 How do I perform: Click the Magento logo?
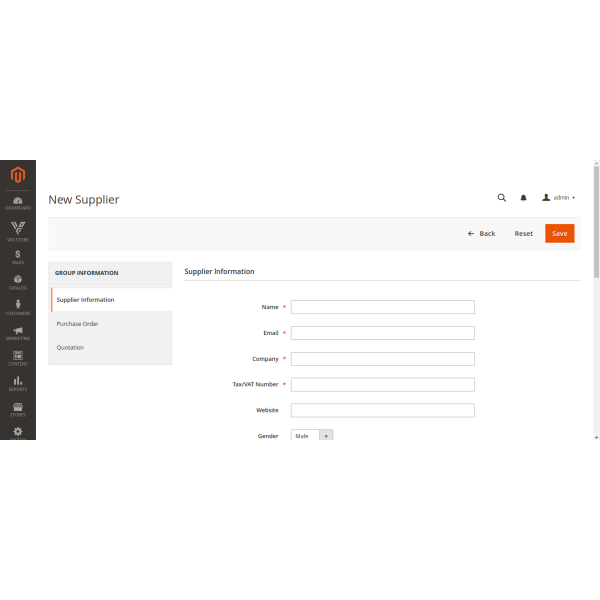pos(17,176)
